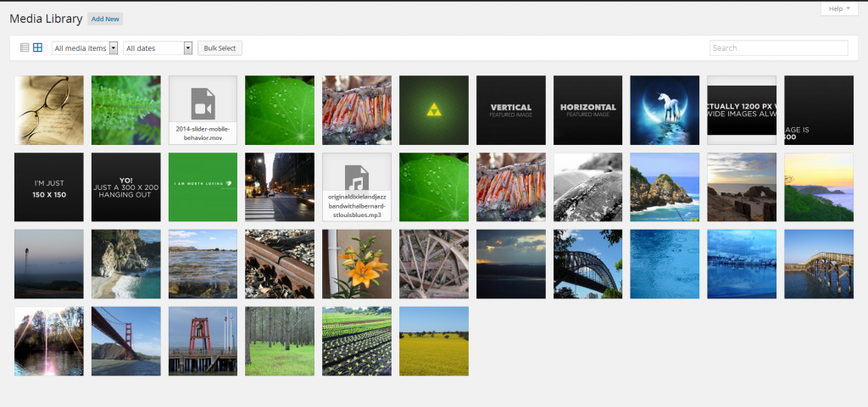Open the red tower on dock thumbnail
The image size is (868, 407).
coord(203,341)
